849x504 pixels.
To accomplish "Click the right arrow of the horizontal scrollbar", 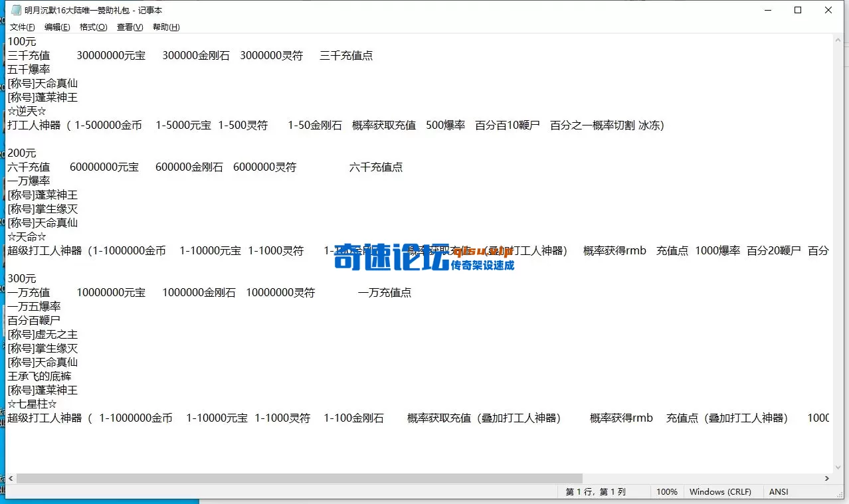I will pos(827,478).
